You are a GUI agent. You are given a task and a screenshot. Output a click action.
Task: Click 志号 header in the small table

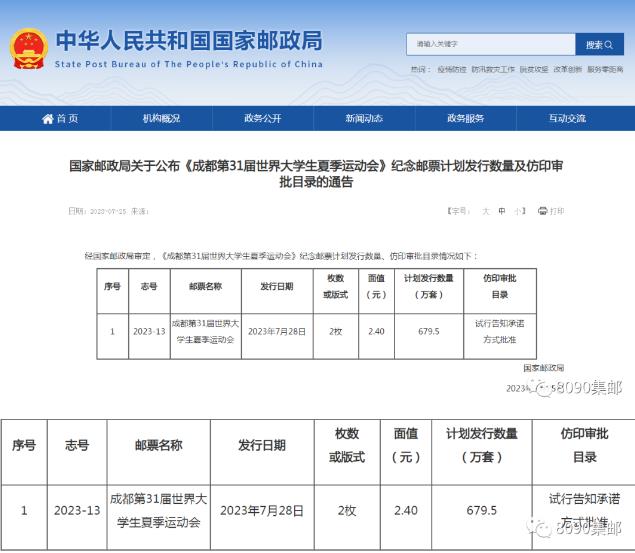coord(149,287)
